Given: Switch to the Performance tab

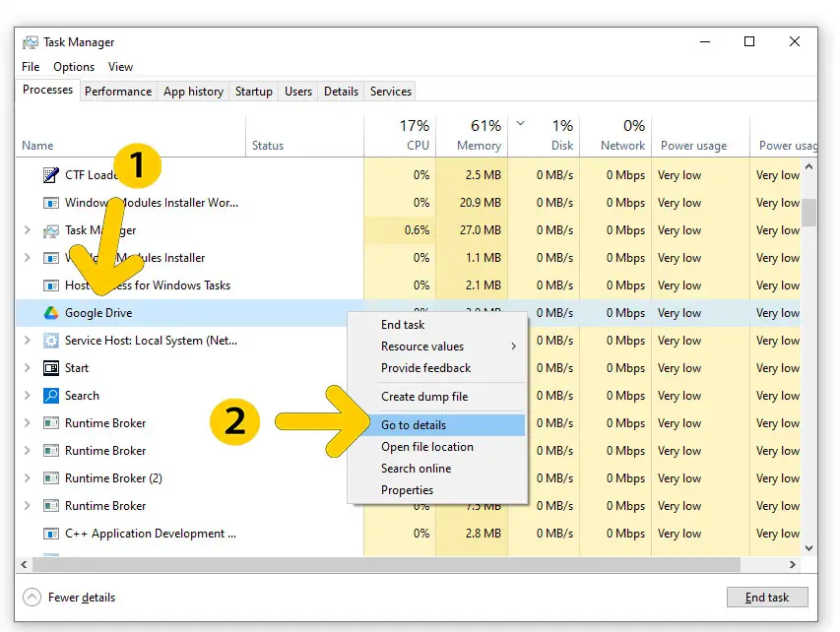Looking at the screenshot, I should pyautogui.click(x=118, y=92).
